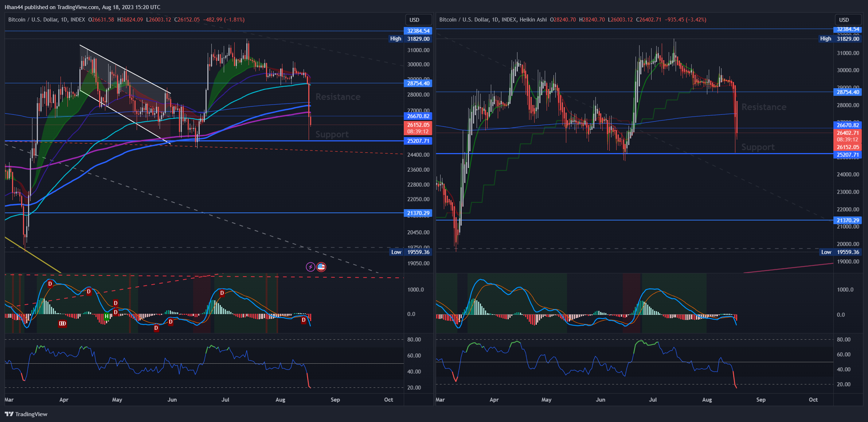Select the 21370.29 price label on left chart

click(x=418, y=213)
